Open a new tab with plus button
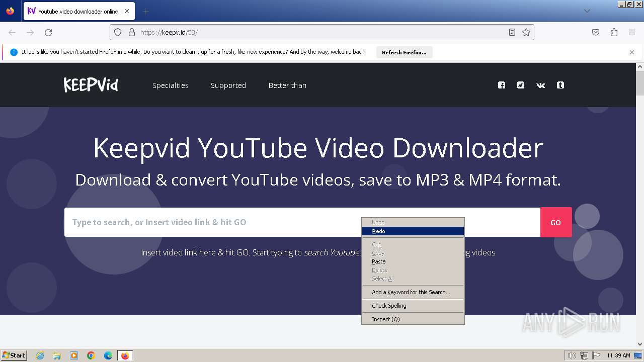The width and height of the screenshot is (644, 362). 145,11
